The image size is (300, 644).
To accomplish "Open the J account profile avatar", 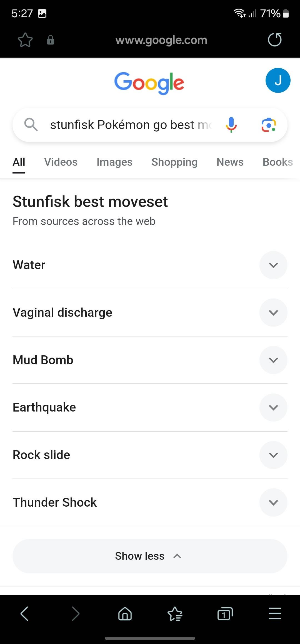I will 278,80.
